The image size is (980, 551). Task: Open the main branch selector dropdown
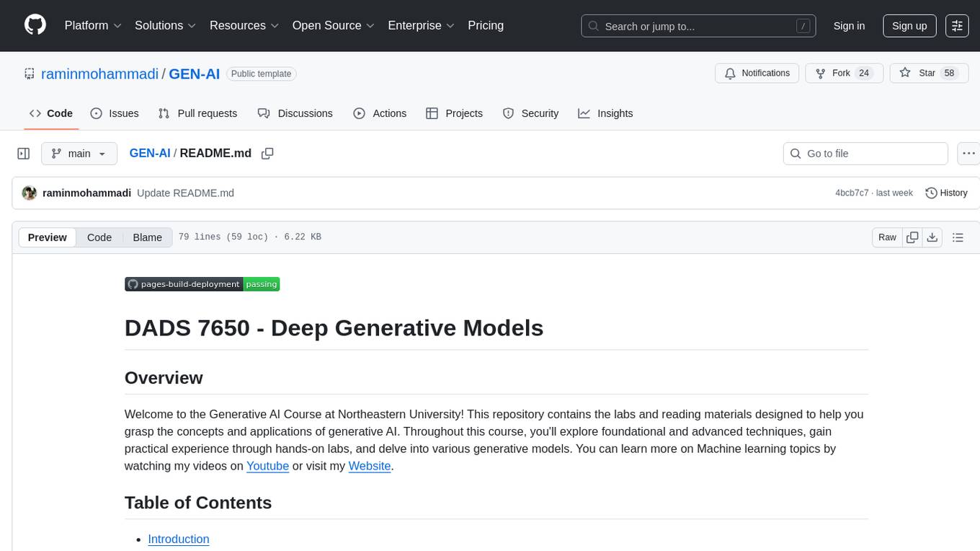pyautogui.click(x=79, y=154)
